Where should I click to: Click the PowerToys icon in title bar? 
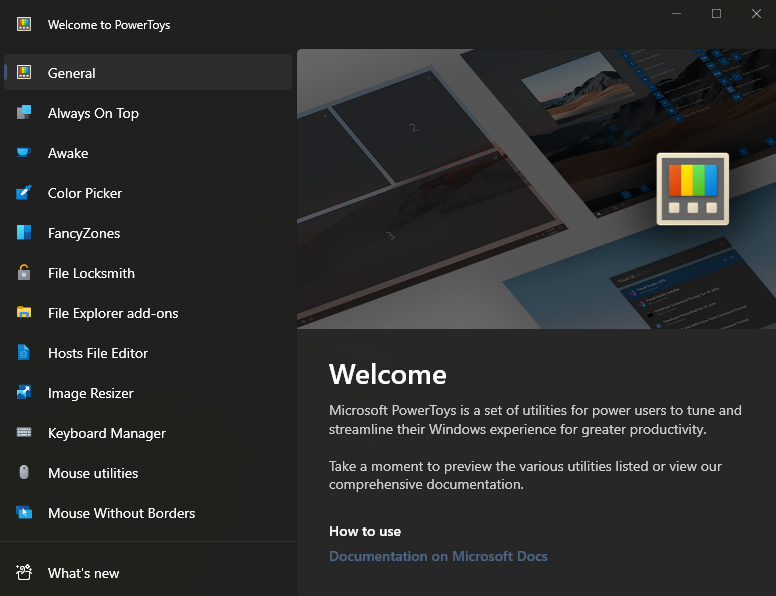[x=24, y=25]
